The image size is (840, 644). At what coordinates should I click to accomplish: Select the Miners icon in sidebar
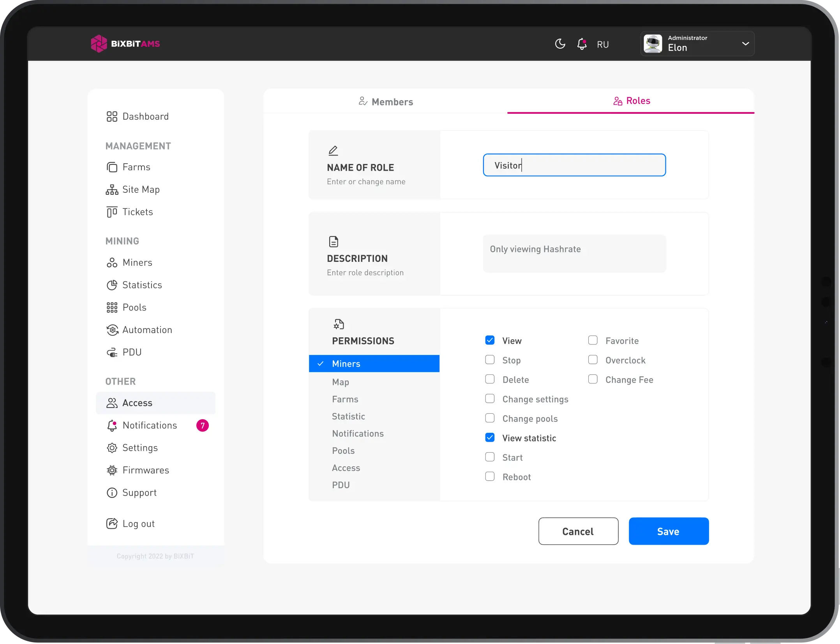click(112, 262)
